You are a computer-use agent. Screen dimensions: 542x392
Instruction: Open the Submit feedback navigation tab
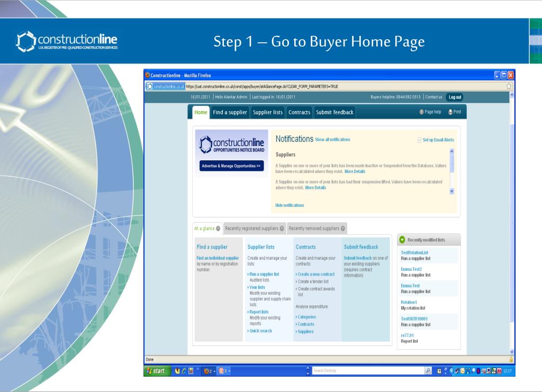(335, 112)
